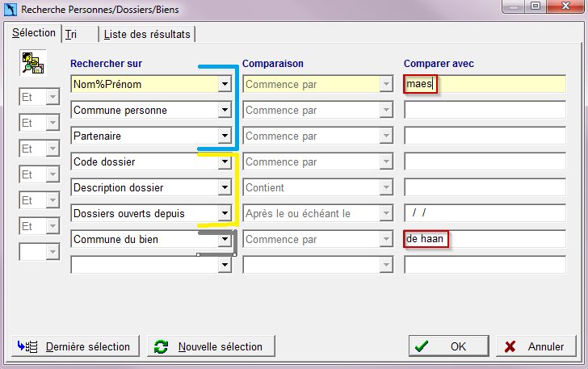Click the green checkmark icon on the OK button
This screenshot has height=369, width=588.
pos(422,346)
